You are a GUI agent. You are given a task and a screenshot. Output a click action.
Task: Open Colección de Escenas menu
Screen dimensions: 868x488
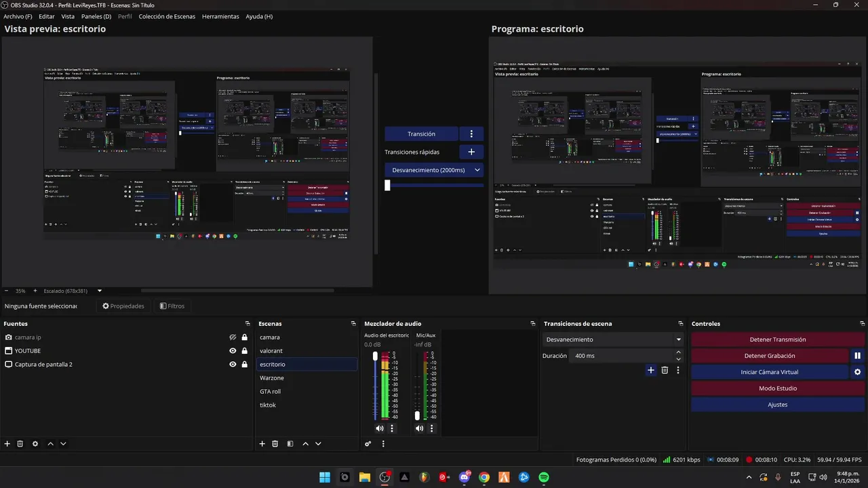167,16
